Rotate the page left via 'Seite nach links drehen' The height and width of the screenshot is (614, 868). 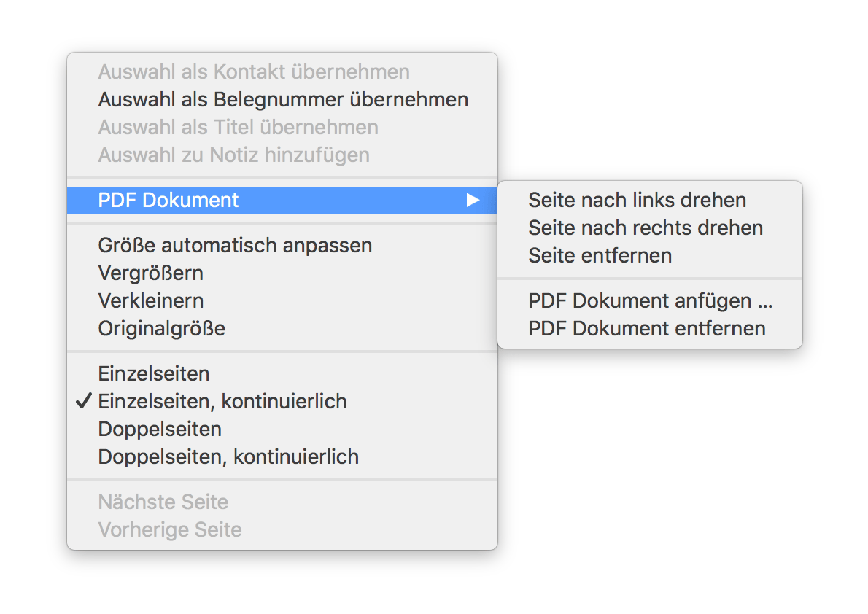637,200
